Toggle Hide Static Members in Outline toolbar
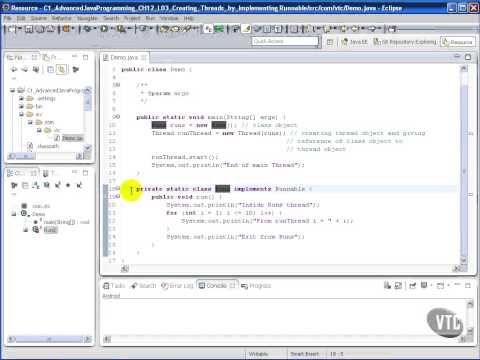The image size is (480, 360). (58, 185)
